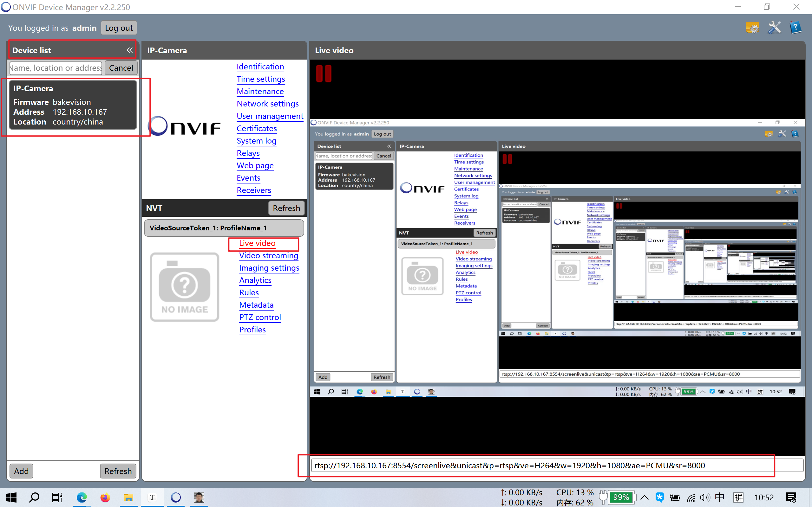Viewport: 812px width, 507px height.
Task: Open the tools wrench icon
Action: click(775, 28)
